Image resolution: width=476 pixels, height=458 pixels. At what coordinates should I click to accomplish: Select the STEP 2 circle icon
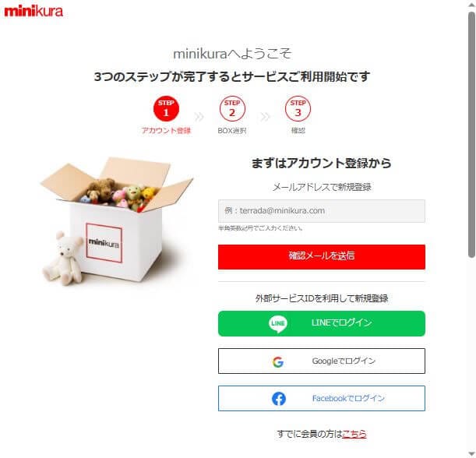tap(232, 108)
